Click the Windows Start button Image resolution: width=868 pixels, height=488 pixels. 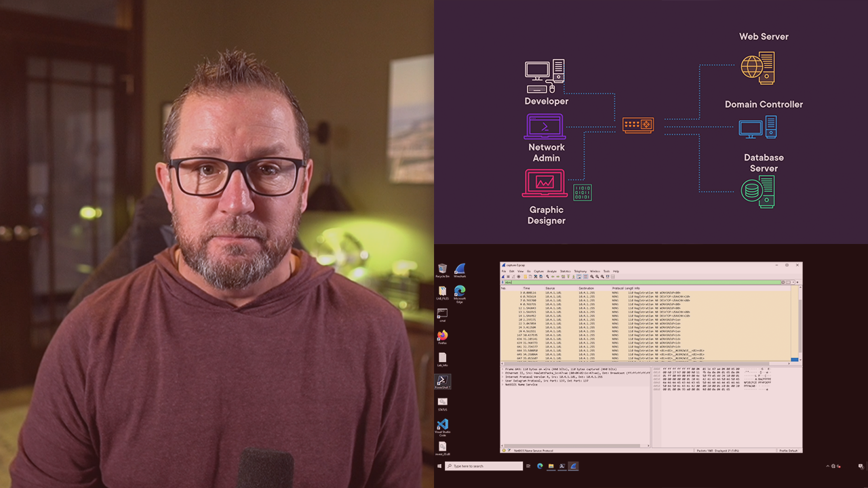(439, 466)
